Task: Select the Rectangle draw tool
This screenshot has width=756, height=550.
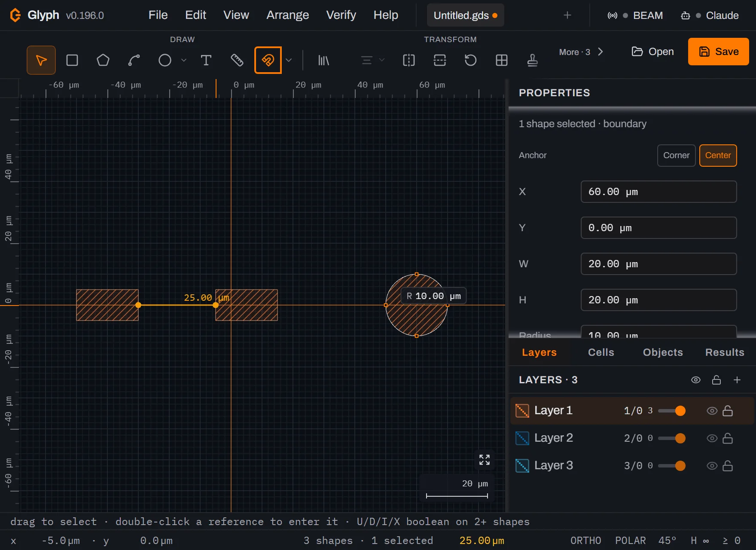Action: coord(72,60)
